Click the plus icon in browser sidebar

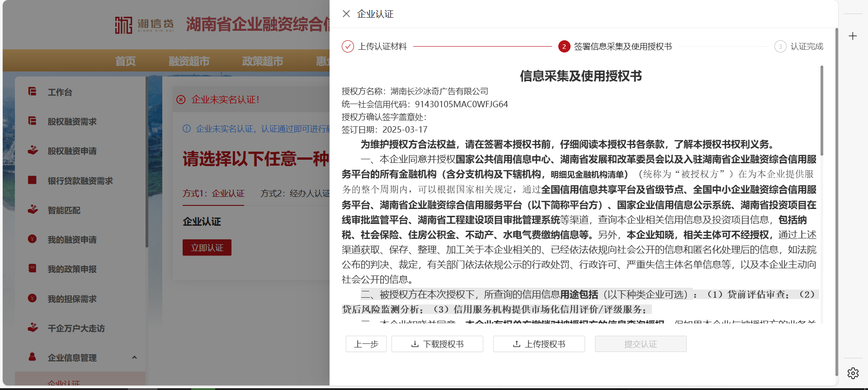853,36
